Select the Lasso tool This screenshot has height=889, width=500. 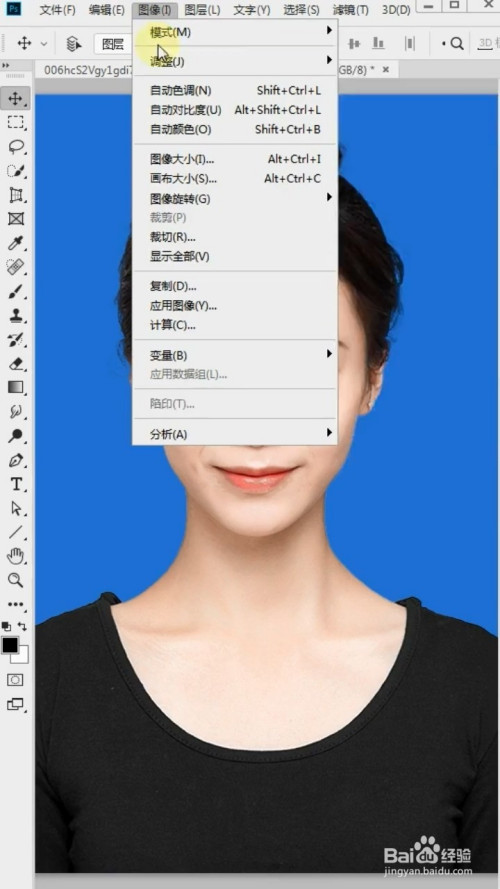[x=15, y=147]
